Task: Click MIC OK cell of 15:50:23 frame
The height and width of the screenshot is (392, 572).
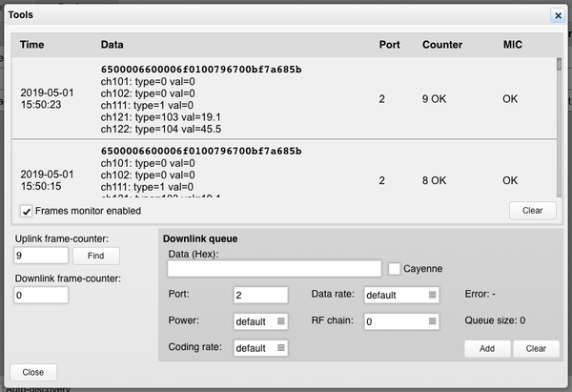Action: (510, 99)
